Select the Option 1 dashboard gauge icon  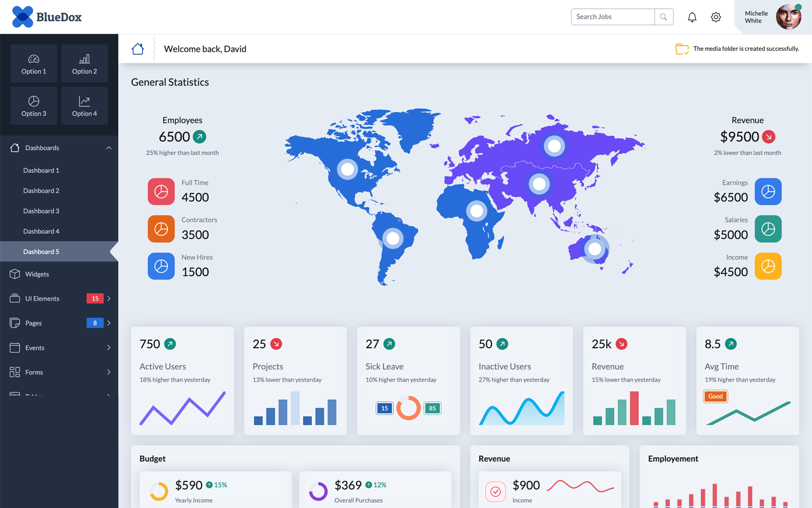33,58
